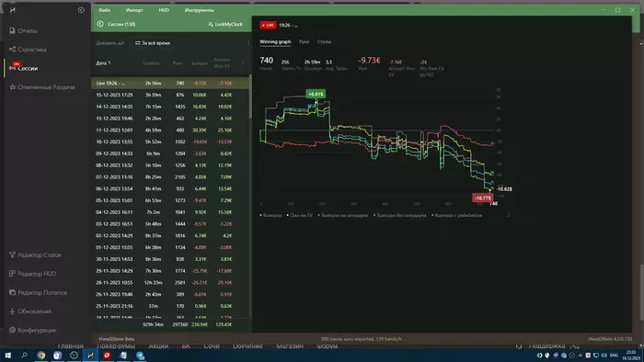Open Отчеты in the sidebar
The width and height of the screenshot is (644, 362).
(x=23, y=30)
